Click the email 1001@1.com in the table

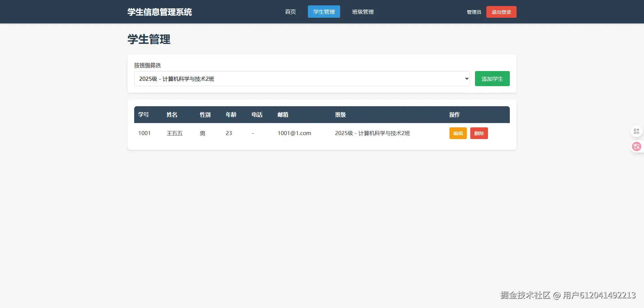pyautogui.click(x=294, y=133)
